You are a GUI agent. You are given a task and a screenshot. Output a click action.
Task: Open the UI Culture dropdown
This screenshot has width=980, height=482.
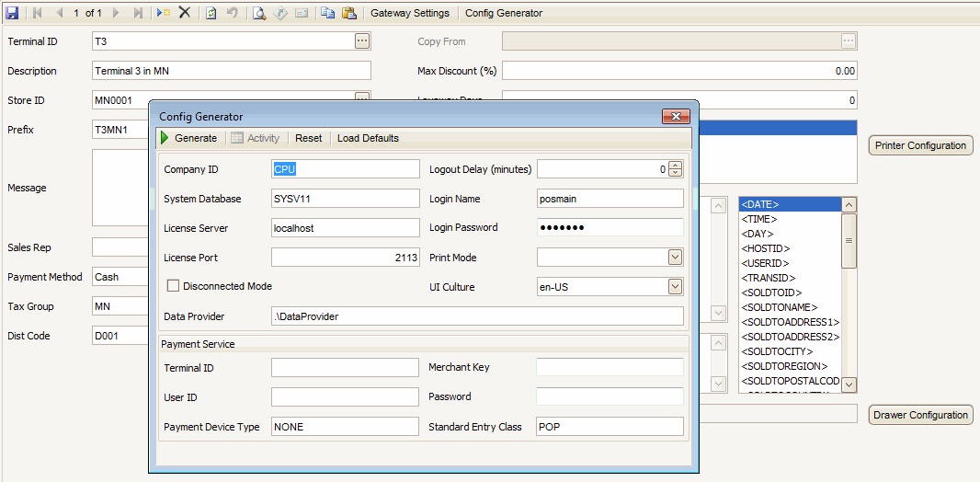[x=676, y=287]
